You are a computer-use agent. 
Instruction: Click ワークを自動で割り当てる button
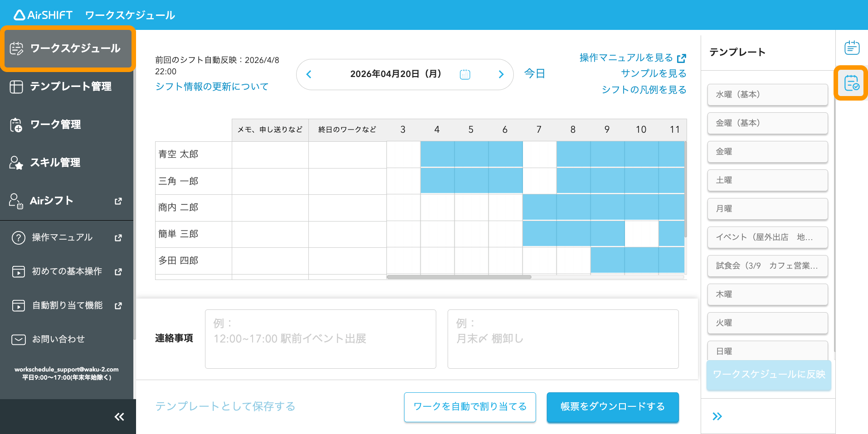(470, 407)
